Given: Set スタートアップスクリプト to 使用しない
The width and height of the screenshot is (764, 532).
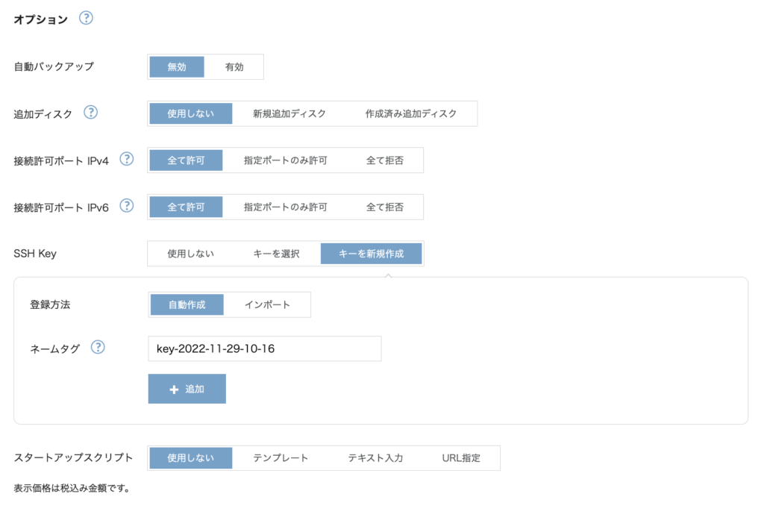Looking at the screenshot, I should coord(190,458).
